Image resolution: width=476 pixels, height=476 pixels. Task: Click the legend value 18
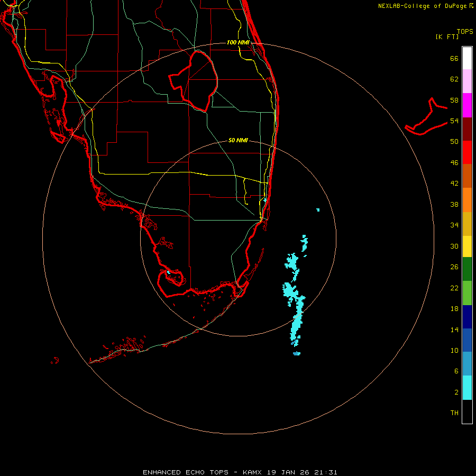tap(454, 309)
